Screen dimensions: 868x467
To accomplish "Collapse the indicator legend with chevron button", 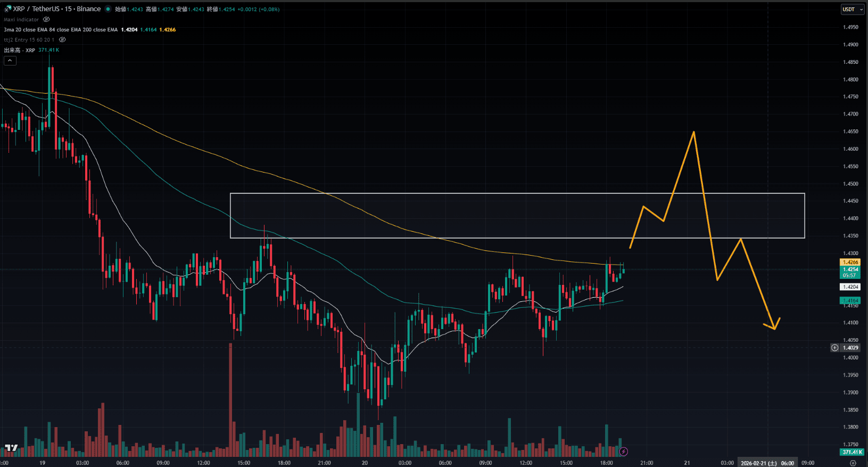I will pos(10,61).
